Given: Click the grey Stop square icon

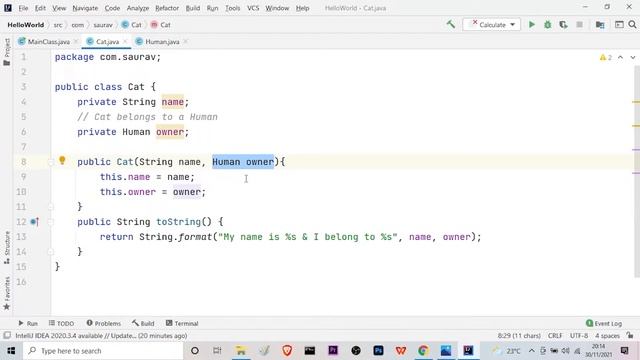Looking at the screenshot, I should [x=579, y=24].
